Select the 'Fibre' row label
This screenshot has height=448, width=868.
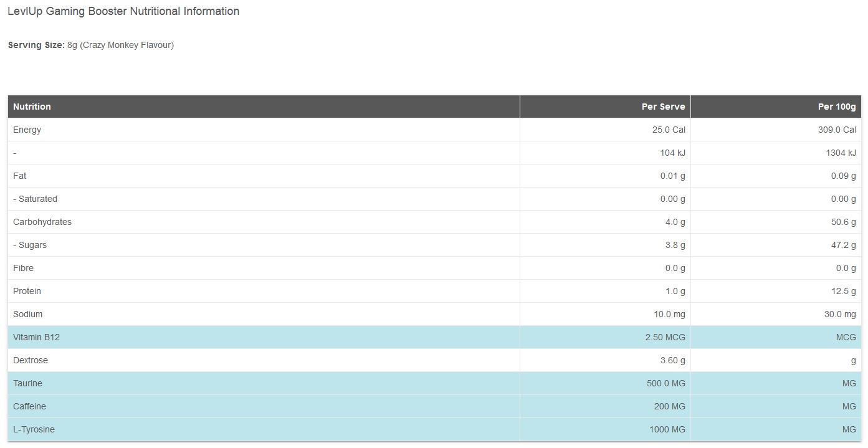coord(23,268)
